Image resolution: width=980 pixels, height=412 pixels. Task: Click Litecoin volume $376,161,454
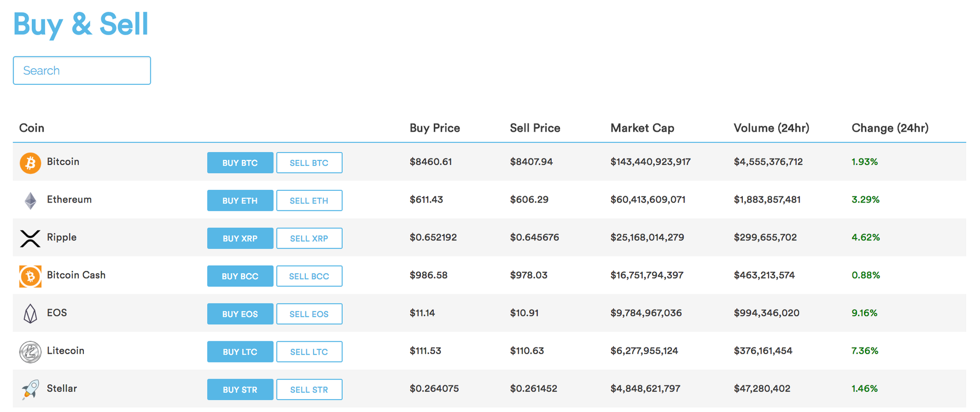click(763, 351)
